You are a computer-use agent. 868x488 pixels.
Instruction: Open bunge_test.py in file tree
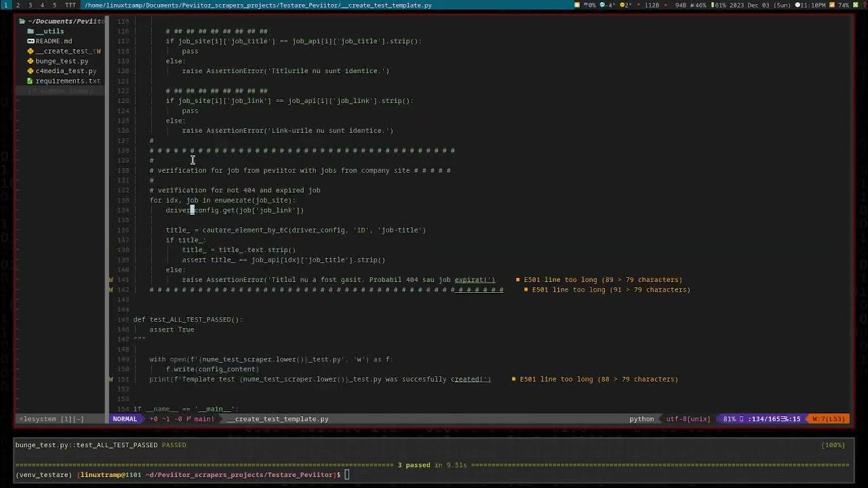[x=62, y=61]
